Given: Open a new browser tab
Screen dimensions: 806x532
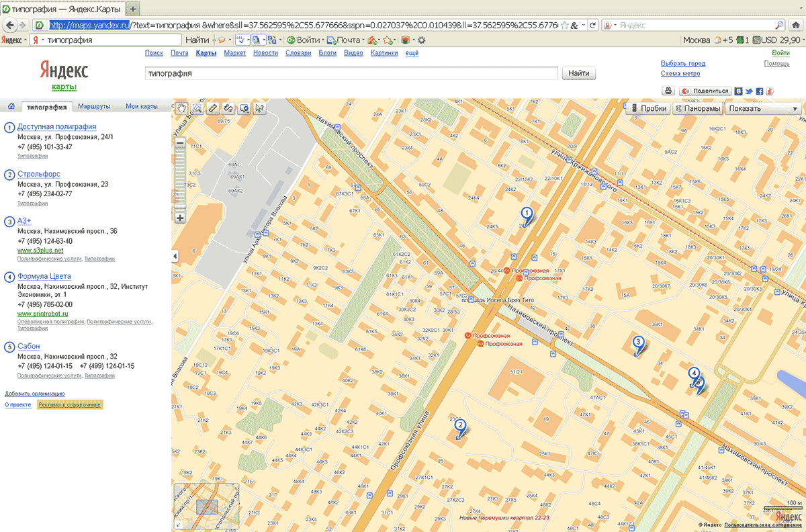Looking at the screenshot, I should tap(132, 9).
